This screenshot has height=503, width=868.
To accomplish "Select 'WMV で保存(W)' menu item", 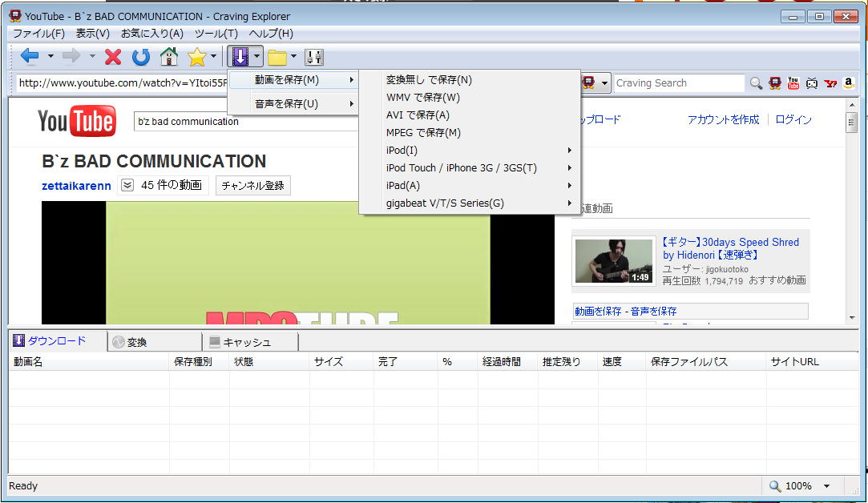I will point(423,97).
